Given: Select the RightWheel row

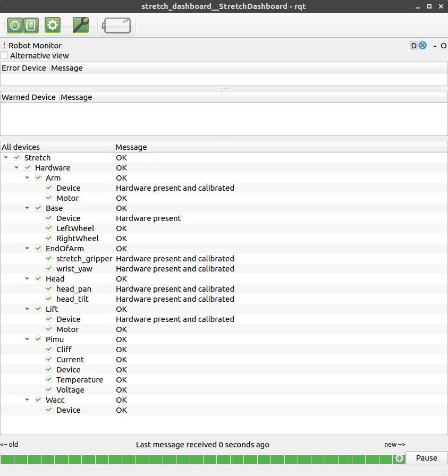Looking at the screenshot, I should [x=224, y=239].
